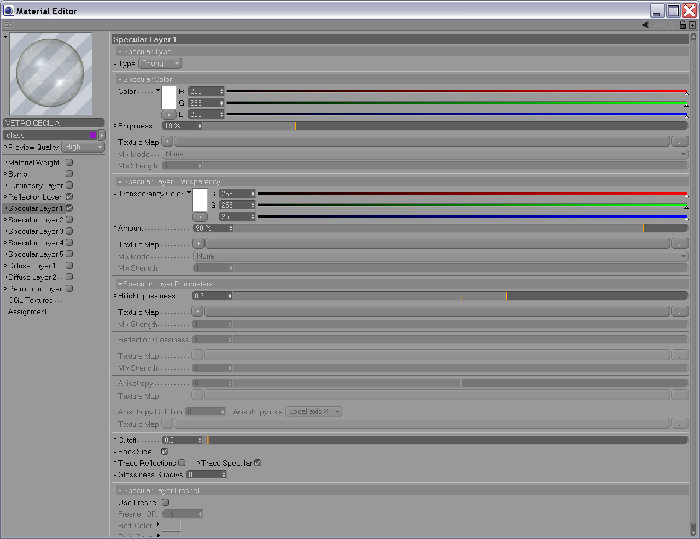Click the Cutoff slider bar
Image resolution: width=700 pixels, height=539 pixels.
[x=446, y=440]
